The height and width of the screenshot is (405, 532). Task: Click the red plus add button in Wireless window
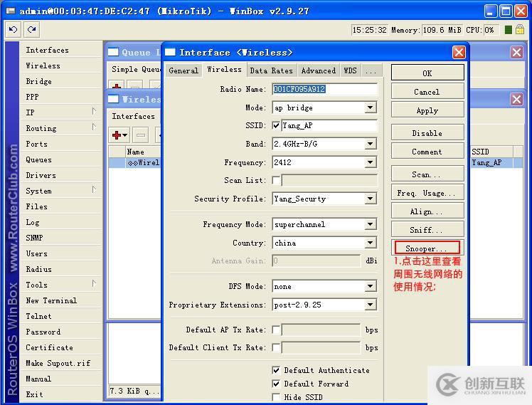coord(119,135)
